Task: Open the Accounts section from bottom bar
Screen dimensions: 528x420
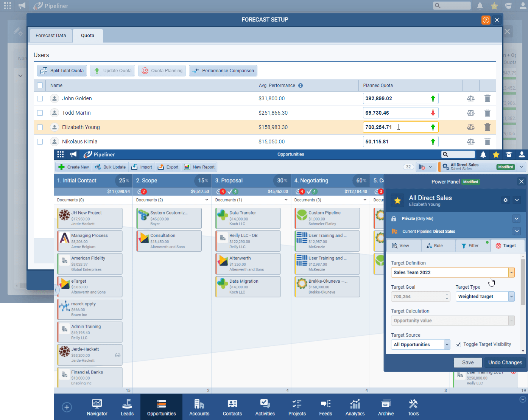Action: pos(199,407)
